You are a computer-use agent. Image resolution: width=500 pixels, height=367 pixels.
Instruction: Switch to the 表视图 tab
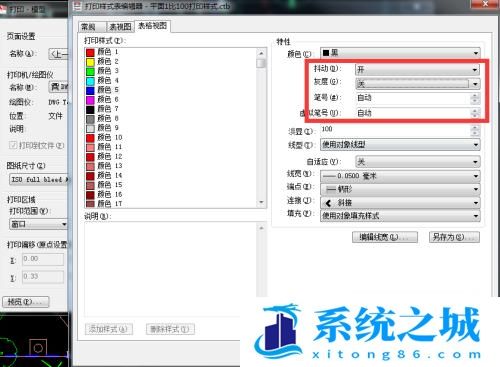(120, 27)
